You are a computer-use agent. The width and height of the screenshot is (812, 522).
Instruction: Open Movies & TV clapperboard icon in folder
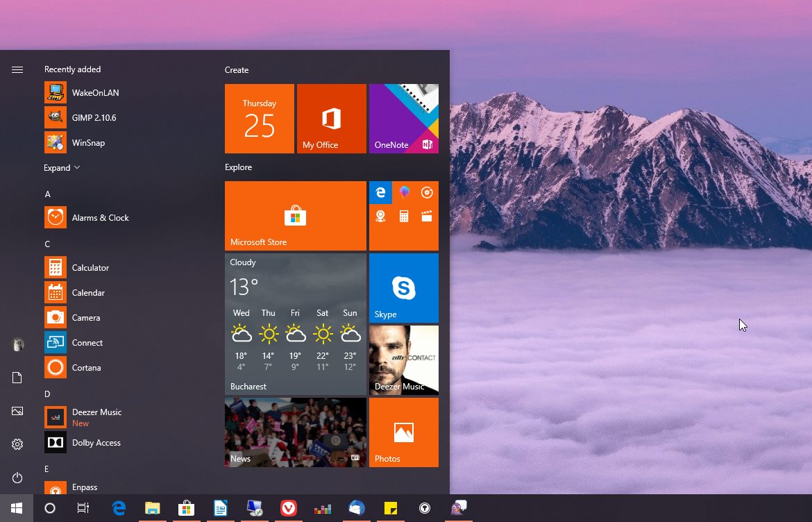[427, 216]
